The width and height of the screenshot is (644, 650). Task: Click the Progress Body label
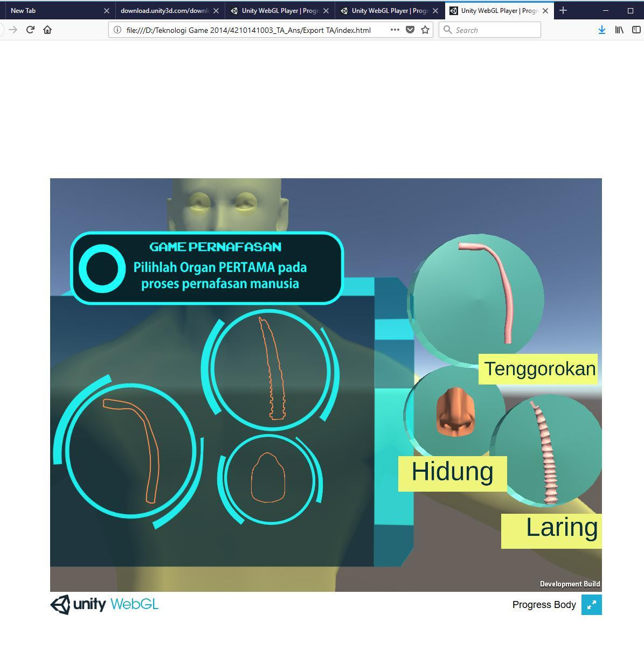[544, 605]
